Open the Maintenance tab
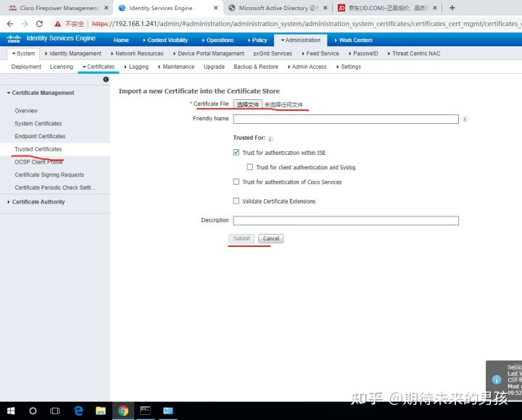The image size is (522, 420). coord(176,67)
